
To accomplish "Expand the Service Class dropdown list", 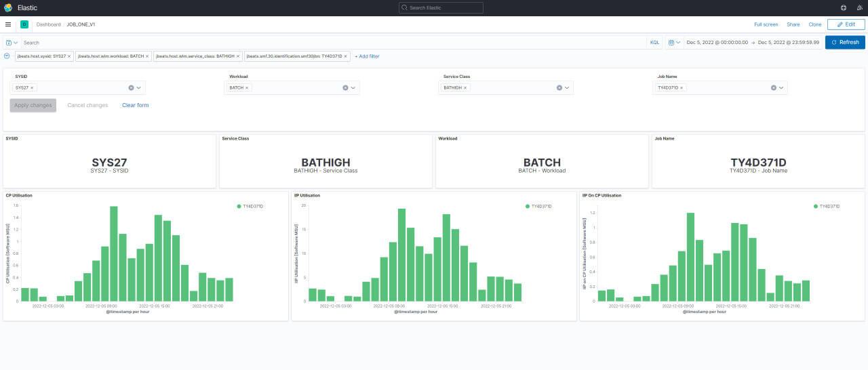I will click(568, 87).
